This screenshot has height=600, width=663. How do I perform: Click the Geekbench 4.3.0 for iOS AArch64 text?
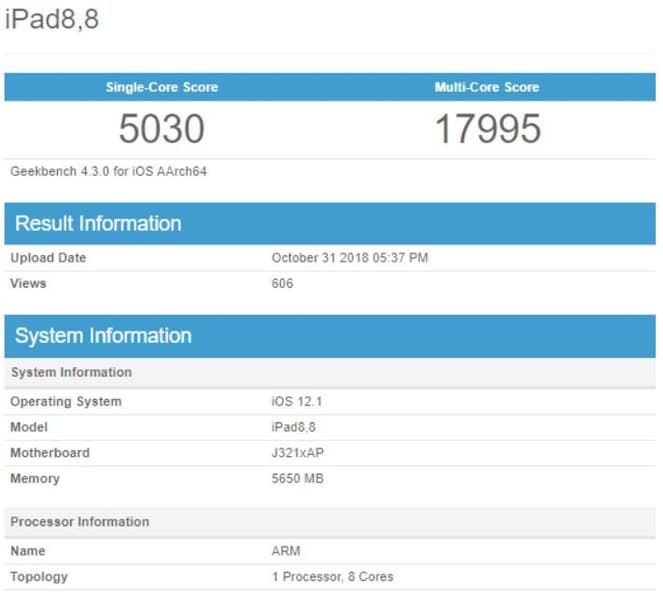coord(108,171)
